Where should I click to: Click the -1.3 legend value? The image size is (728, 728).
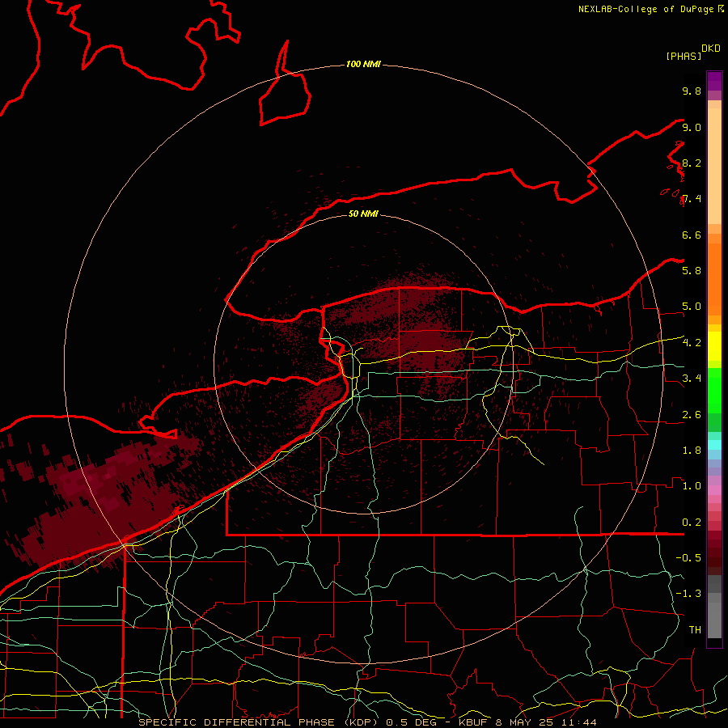(688, 594)
